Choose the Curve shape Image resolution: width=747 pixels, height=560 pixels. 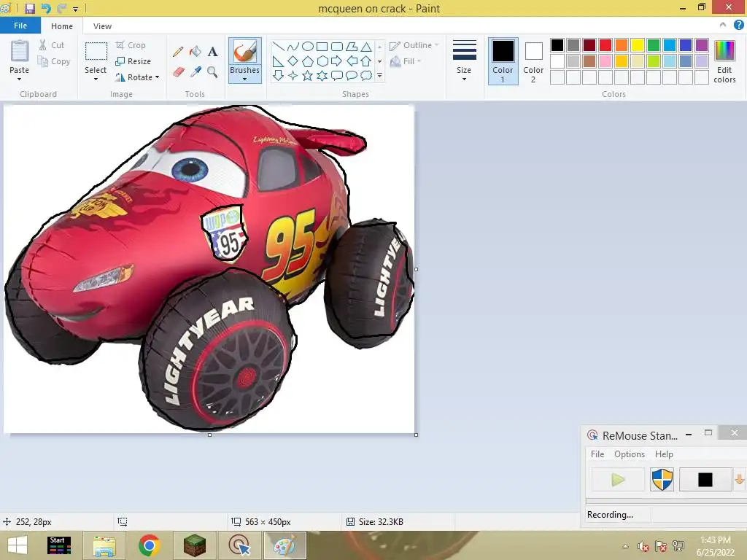click(293, 47)
